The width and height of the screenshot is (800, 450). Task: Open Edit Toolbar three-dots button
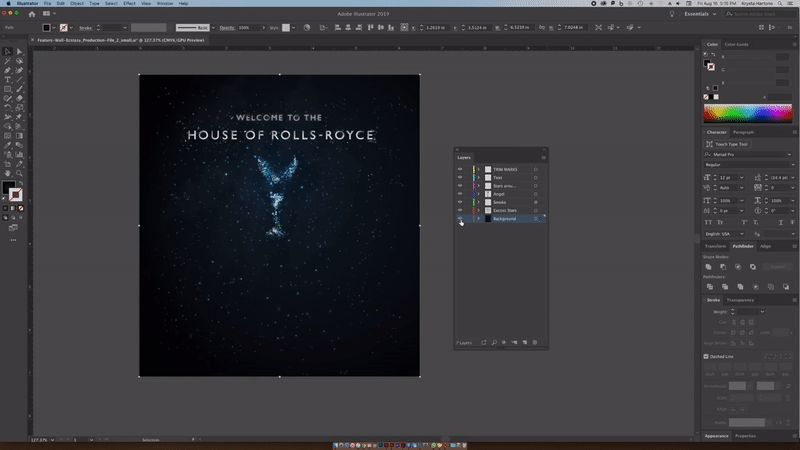tap(13, 240)
